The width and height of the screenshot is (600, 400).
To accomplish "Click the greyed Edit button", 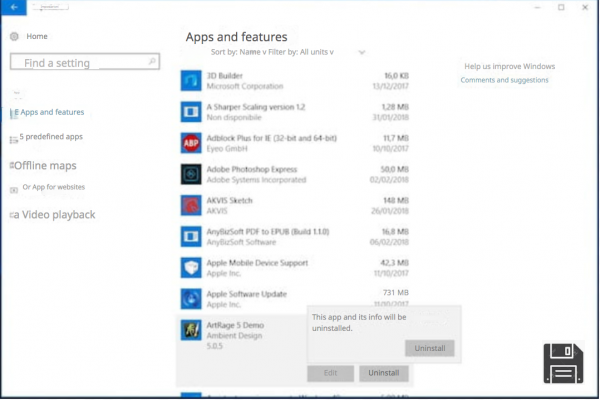I will coord(330,373).
